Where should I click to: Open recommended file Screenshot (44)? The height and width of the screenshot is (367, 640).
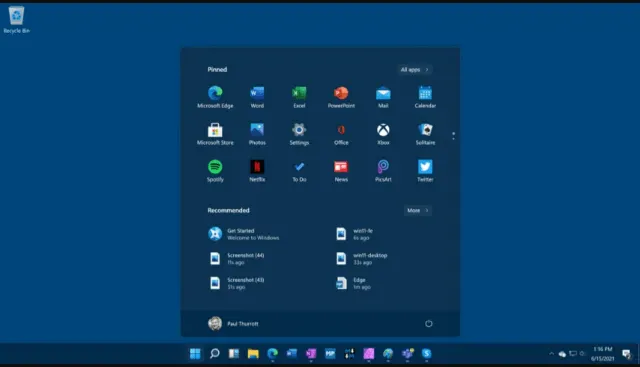click(237, 258)
